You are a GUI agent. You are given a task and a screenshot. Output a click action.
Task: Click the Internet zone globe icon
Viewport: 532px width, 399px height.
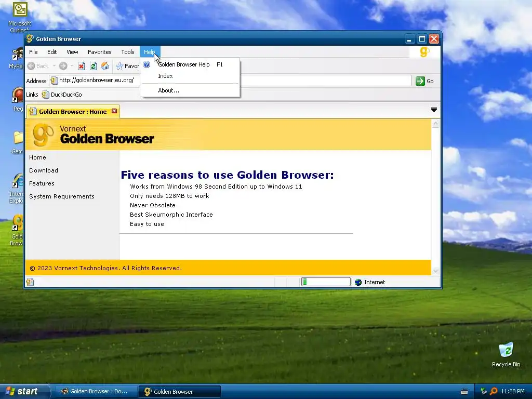(358, 282)
